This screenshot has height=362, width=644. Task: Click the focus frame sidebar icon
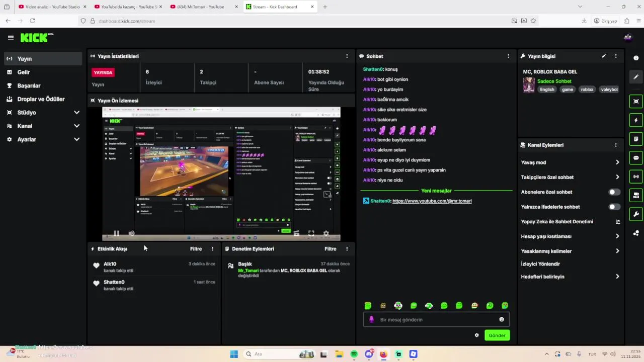point(636,102)
